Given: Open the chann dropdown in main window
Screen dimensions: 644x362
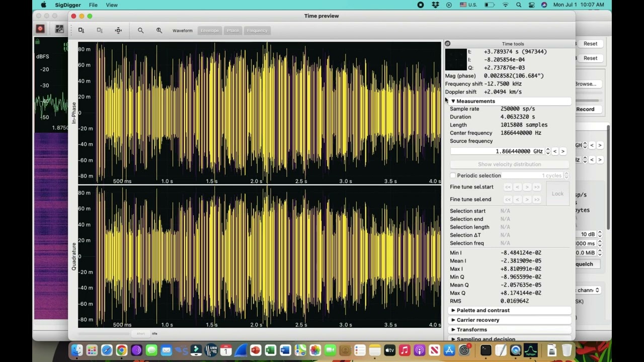Looking at the screenshot, I should 588,290.
